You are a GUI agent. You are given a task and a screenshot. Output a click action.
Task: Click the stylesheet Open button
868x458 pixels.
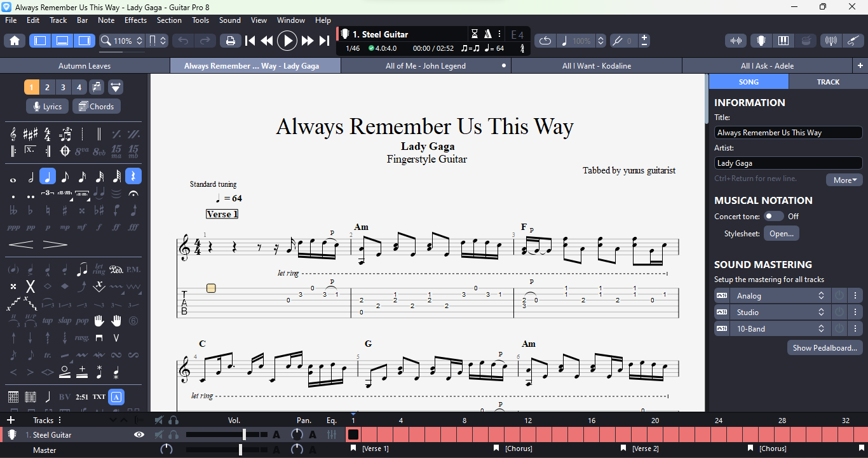click(782, 234)
